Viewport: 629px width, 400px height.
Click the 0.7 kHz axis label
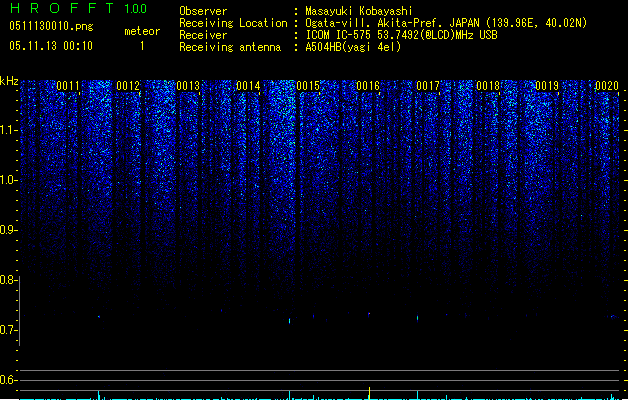[x=8, y=330]
